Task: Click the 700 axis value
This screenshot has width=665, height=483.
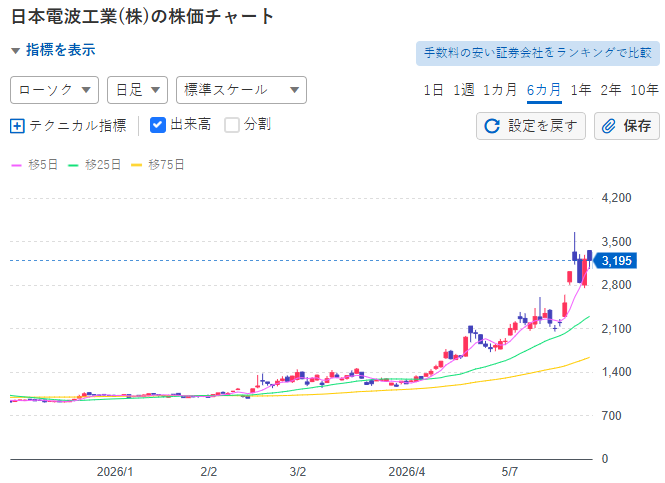Action: [x=612, y=416]
